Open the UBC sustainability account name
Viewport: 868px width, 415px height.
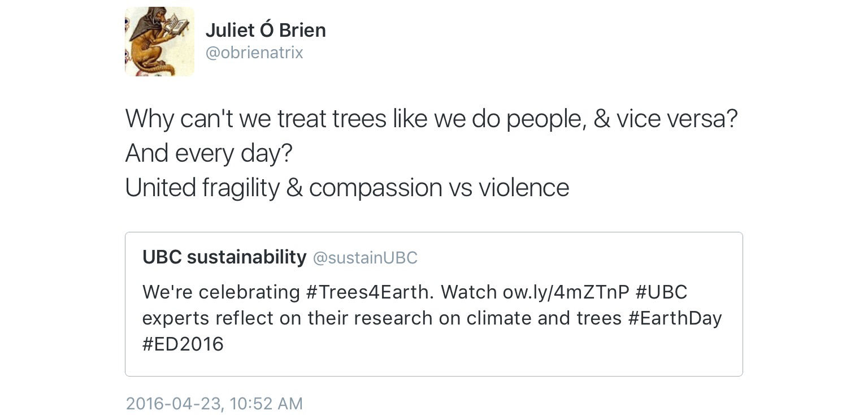[x=224, y=257]
